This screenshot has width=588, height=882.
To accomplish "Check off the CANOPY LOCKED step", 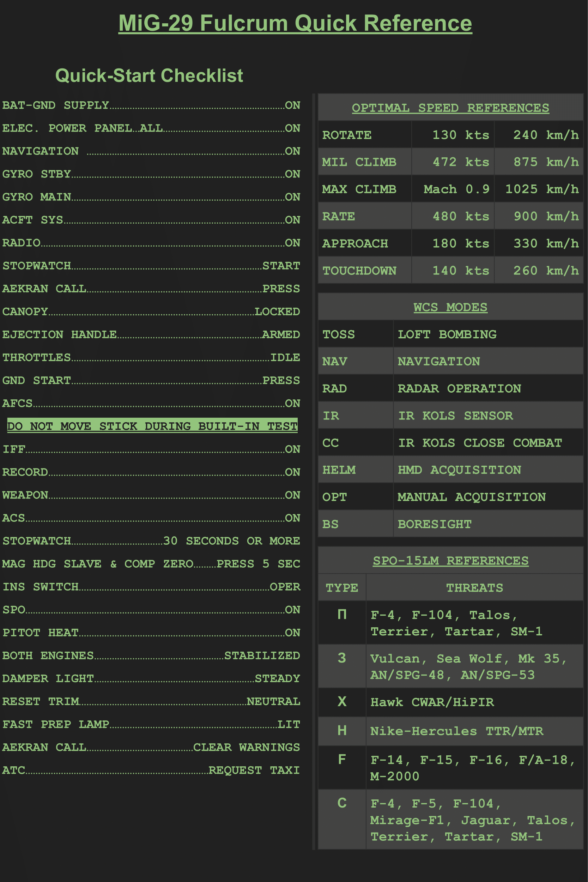I will click(x=150, y=312).
